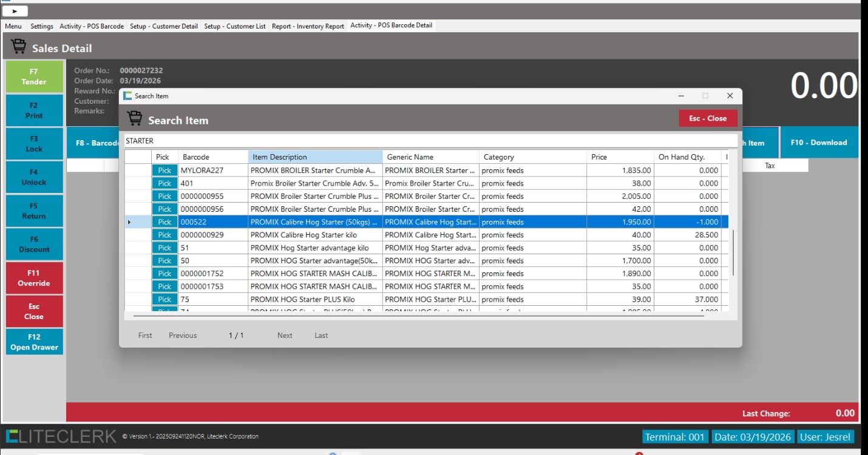
Task: Pick PROMIX HOG Starter PLUS Kilo row
Action: point(164,299)
